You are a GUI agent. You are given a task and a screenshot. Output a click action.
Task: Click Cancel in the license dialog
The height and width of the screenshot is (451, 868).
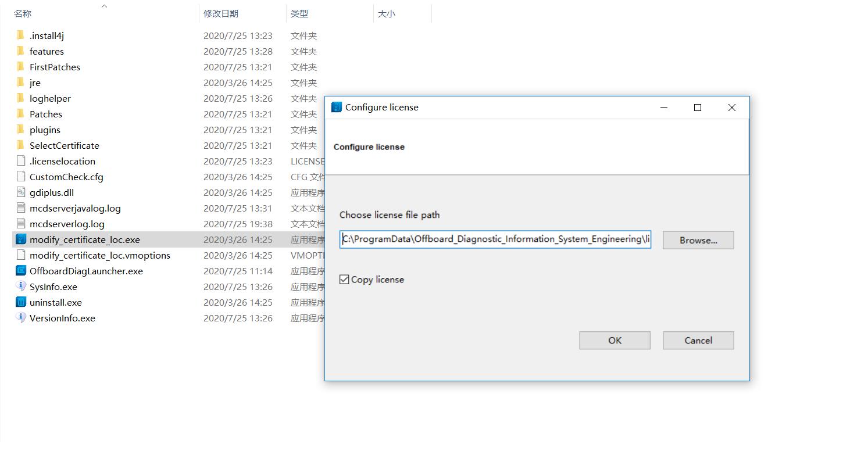coord(698,341)
